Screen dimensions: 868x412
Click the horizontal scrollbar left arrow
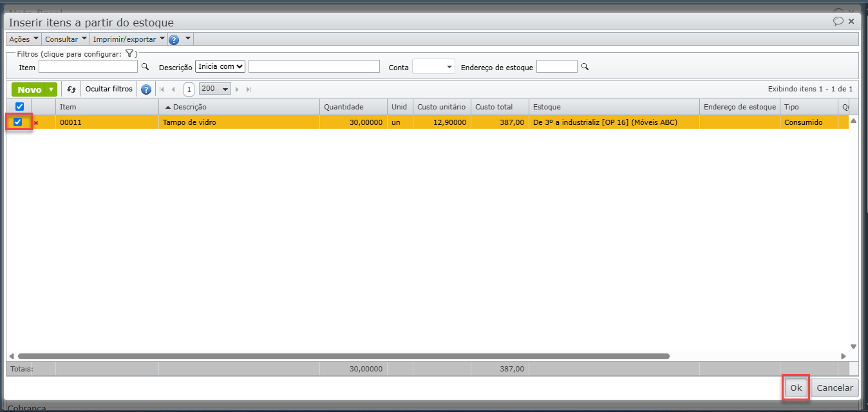point(11,356)
